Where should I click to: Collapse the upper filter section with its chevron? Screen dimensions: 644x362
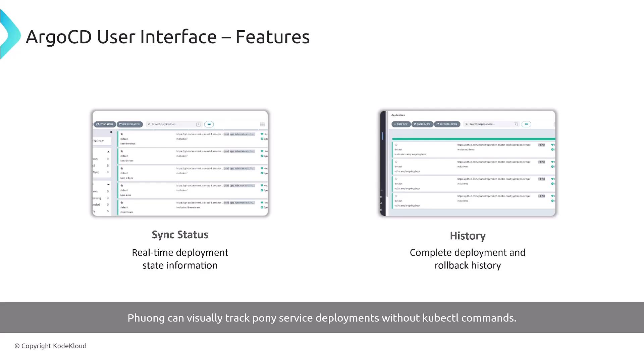tap(108, 152)
